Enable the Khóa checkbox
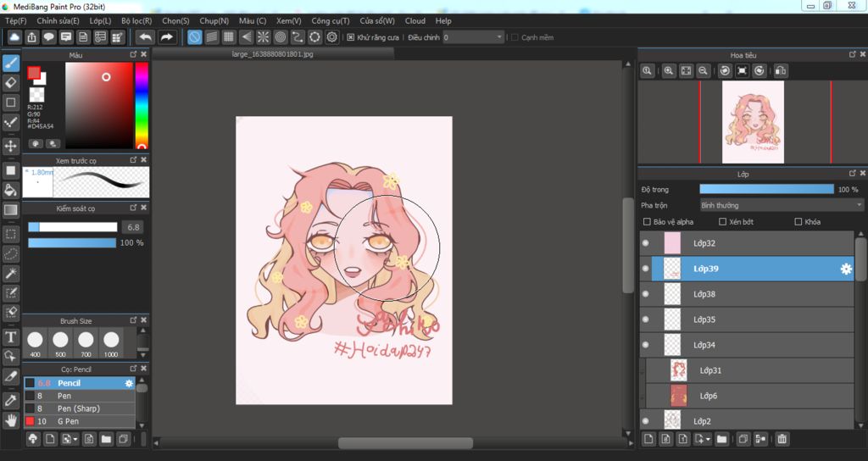The image size is (868, 461). (798, 221)
